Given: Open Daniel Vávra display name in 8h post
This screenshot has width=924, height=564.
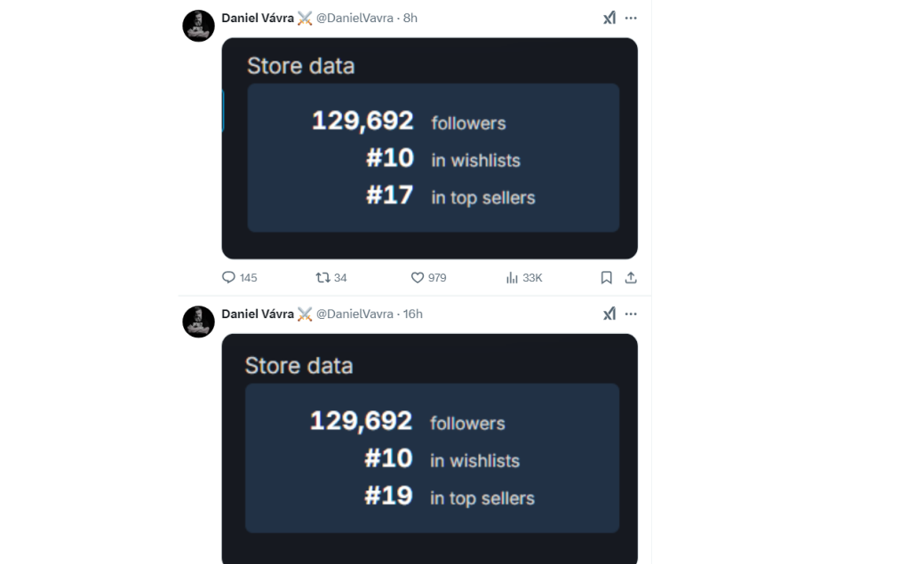Looking at the screenshot, I should (258, 18).
